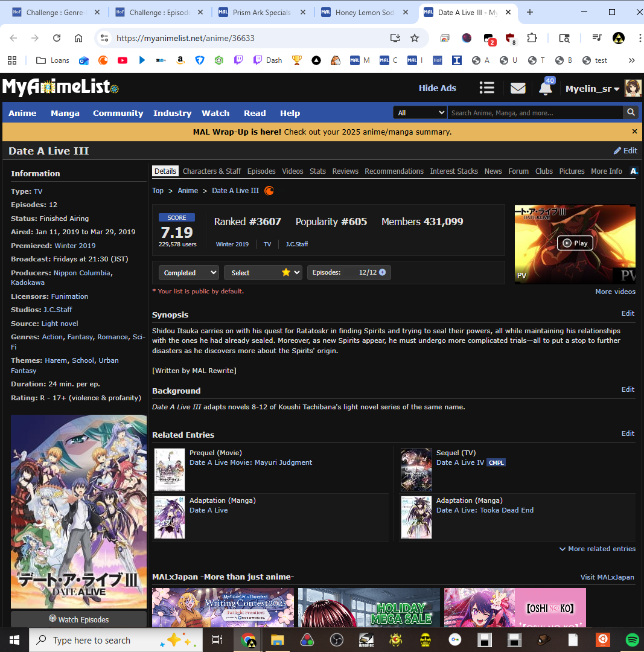Open the trophy bookmark icon
This screenshot has width=644, height=652.
(296, 60)
